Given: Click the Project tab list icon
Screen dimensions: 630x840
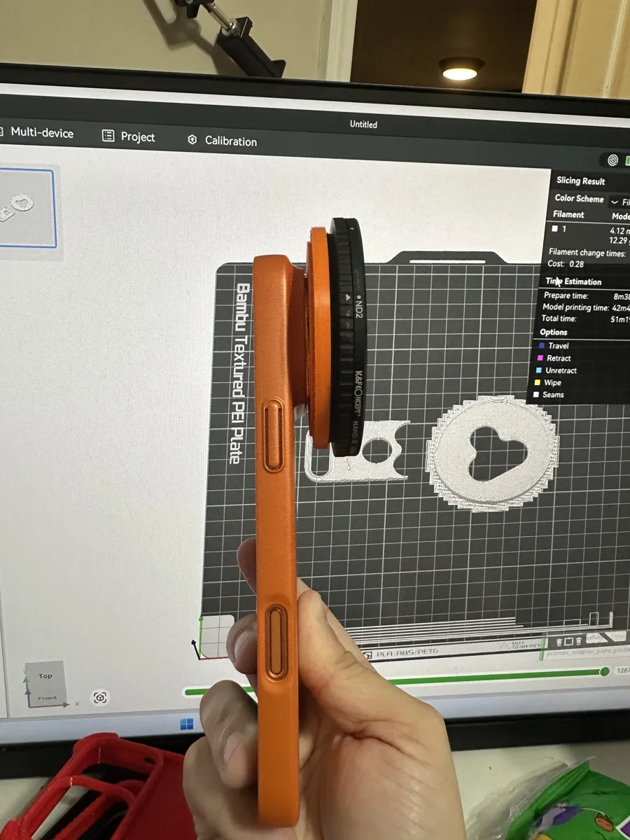Looking at the screenshot, I should pyautogui.click(x=108, y=136).
